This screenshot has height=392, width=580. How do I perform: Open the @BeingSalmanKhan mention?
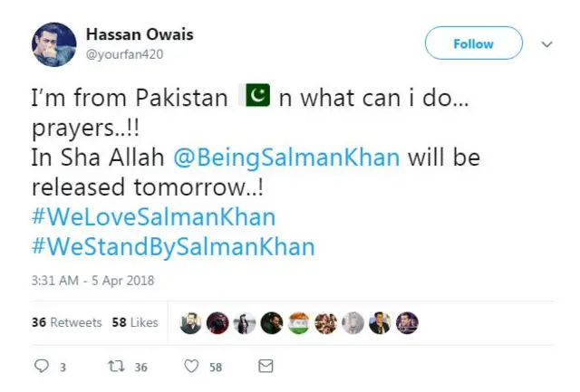[286, 157]
